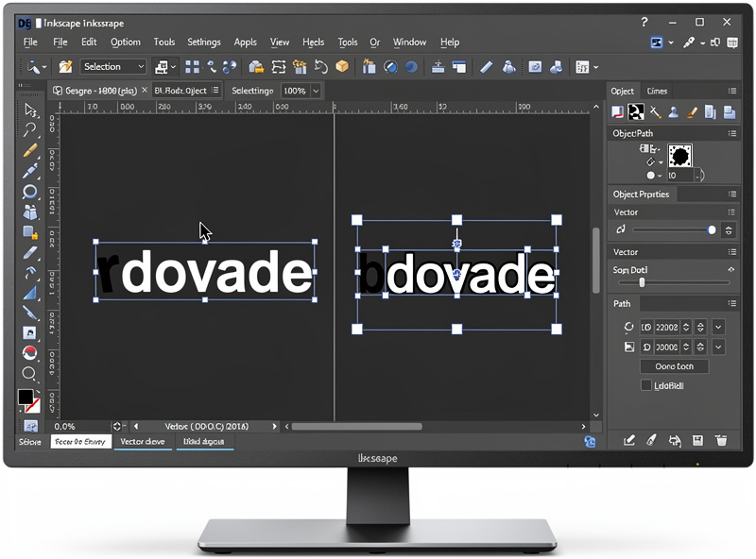
Task: Click the vertical scrollbar beside canvas
Action: 596,261
